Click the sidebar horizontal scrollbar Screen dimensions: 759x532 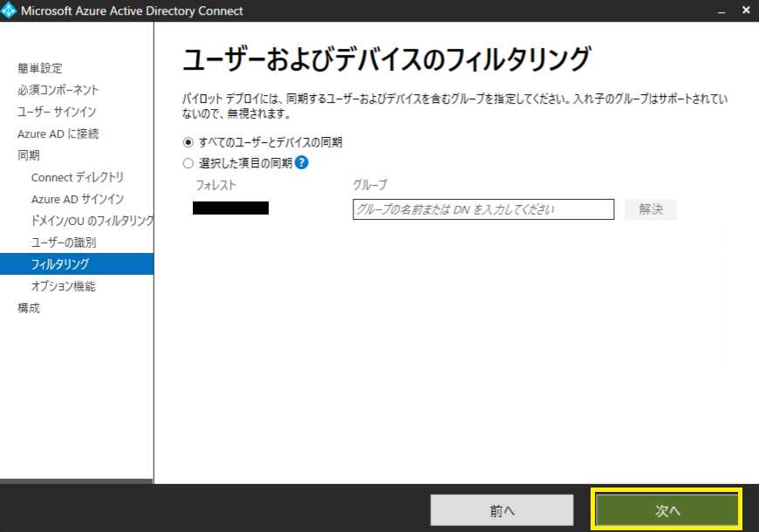77,481
